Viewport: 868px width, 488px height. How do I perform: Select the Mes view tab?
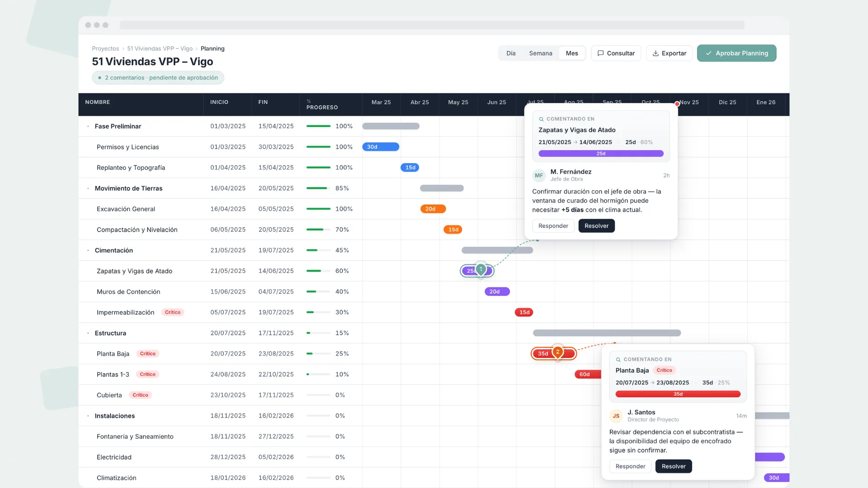(x=572, y=53)
